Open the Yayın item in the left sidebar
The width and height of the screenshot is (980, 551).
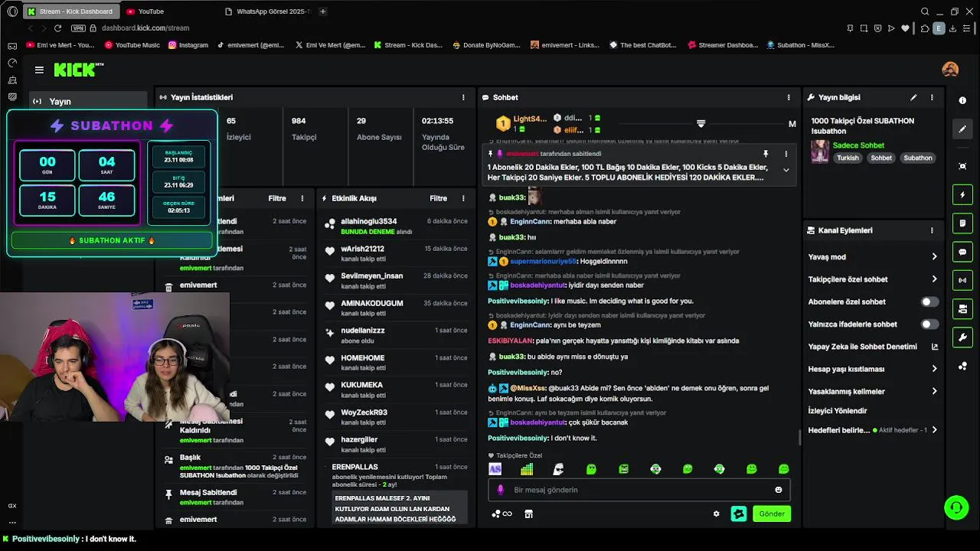coord(88,101)
